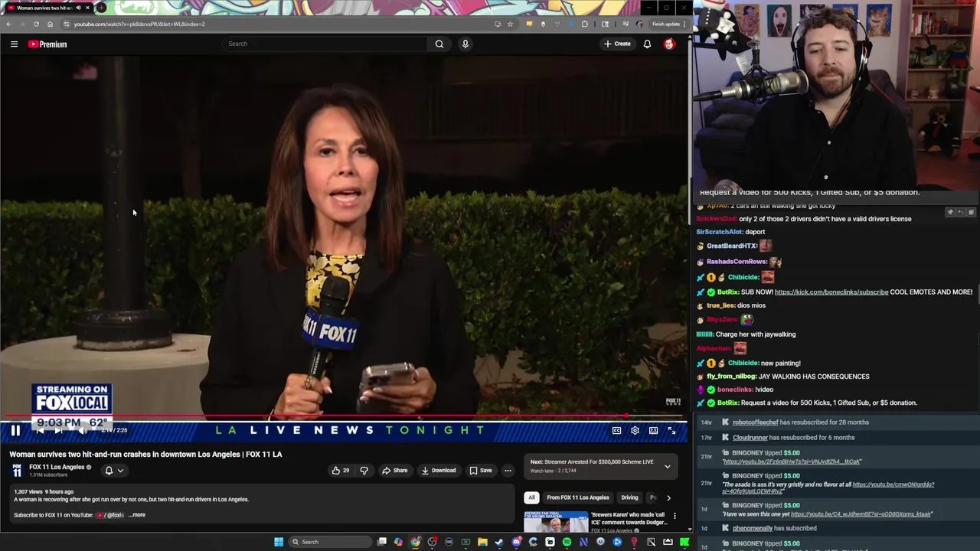Open YouTube notifications bell

(x=647, y=44)
